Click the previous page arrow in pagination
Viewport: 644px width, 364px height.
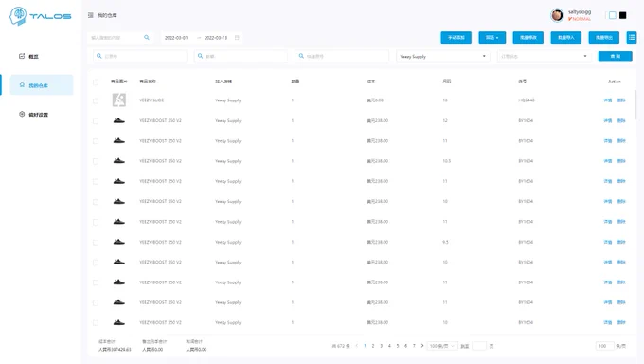(356, 346)
